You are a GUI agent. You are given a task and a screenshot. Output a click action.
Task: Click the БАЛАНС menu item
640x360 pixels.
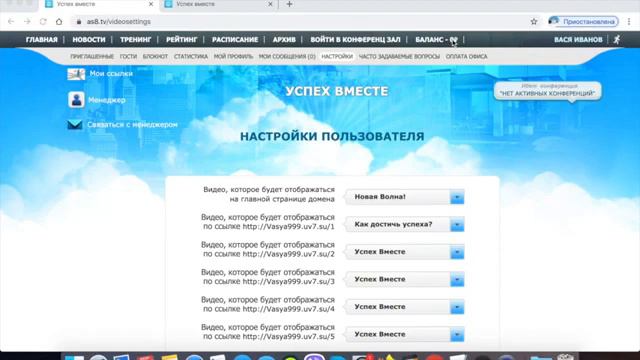coord(436,40)
